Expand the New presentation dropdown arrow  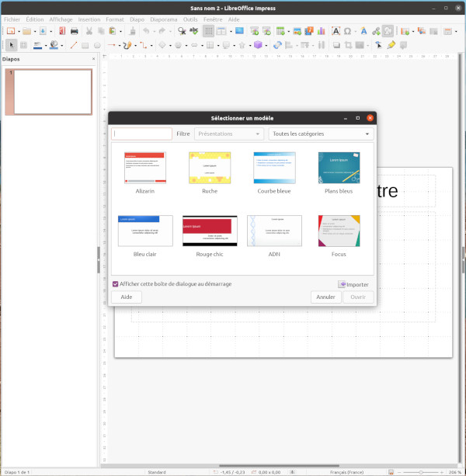[x=19, y=31]
